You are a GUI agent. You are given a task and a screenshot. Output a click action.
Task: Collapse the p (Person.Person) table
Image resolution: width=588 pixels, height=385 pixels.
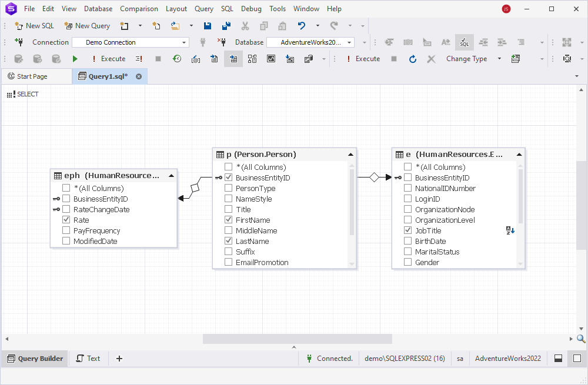tap(350, 155)
